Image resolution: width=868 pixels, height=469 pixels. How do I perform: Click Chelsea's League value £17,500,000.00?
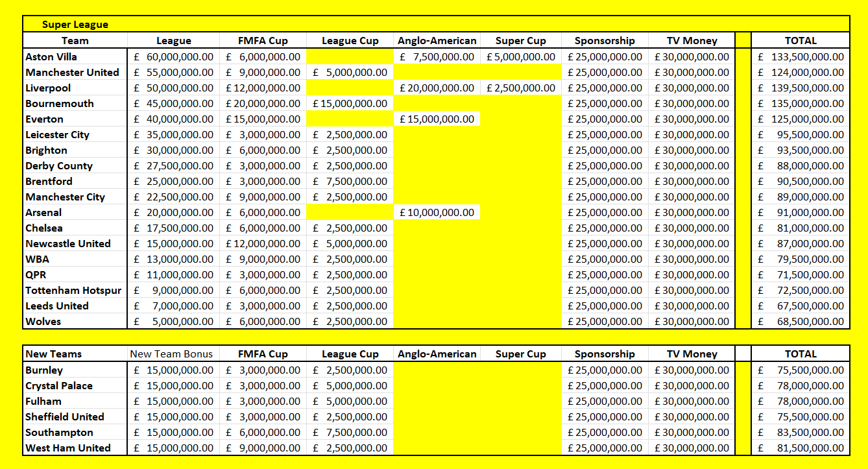coord(173,228)
